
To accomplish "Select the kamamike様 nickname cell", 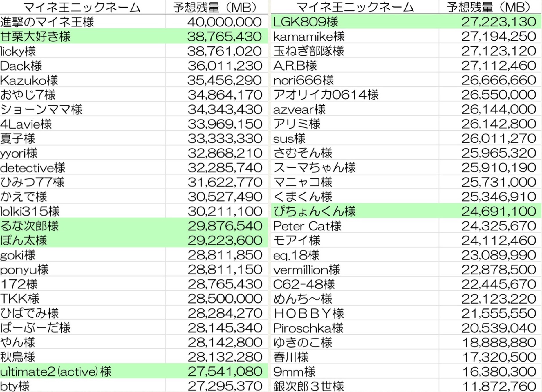I will click(x=309, y=37).
